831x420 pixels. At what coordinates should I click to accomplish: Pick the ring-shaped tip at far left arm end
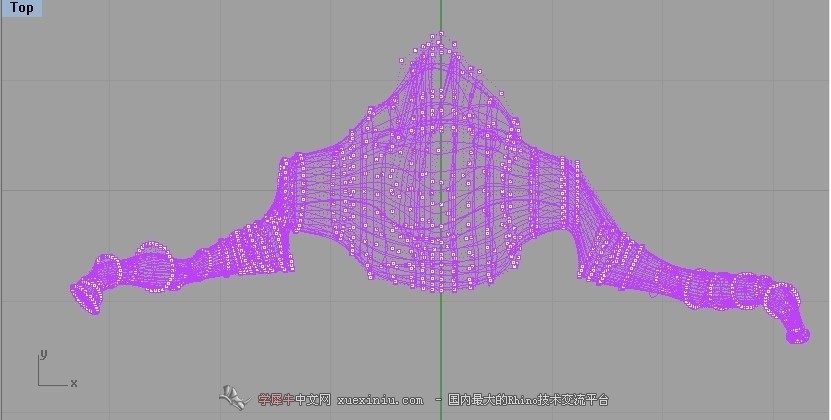tap(86, 299)
